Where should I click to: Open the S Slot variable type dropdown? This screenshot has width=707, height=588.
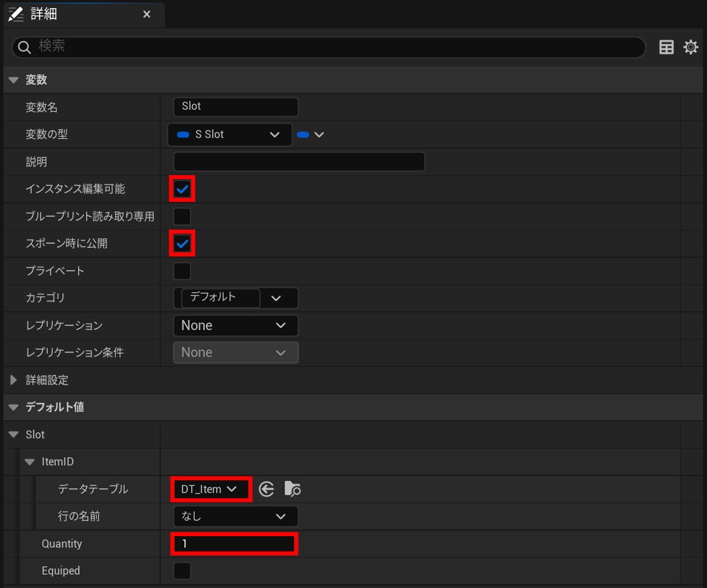coord(230,135)
